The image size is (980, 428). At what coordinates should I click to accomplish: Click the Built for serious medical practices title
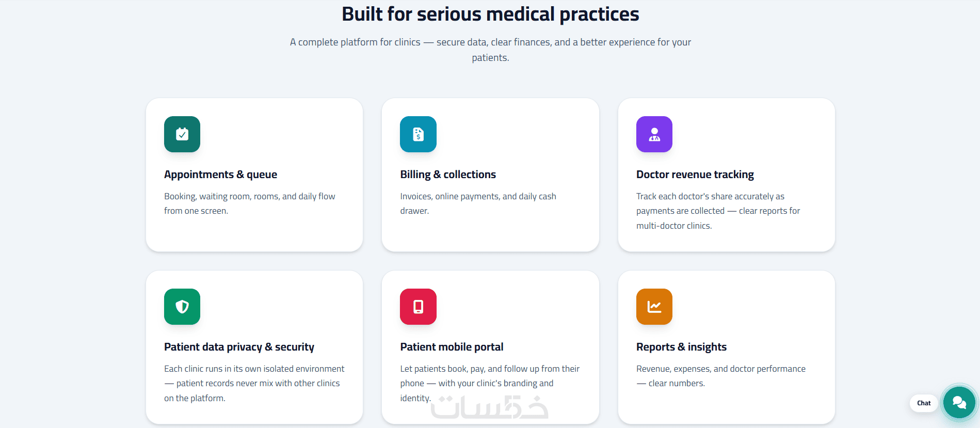click(x=490, y=14)
